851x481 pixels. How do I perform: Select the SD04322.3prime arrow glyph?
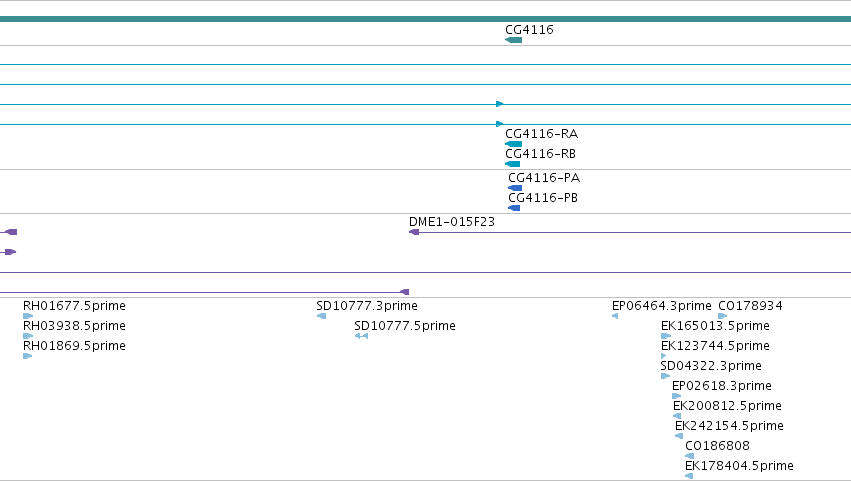tap(665, 376)
